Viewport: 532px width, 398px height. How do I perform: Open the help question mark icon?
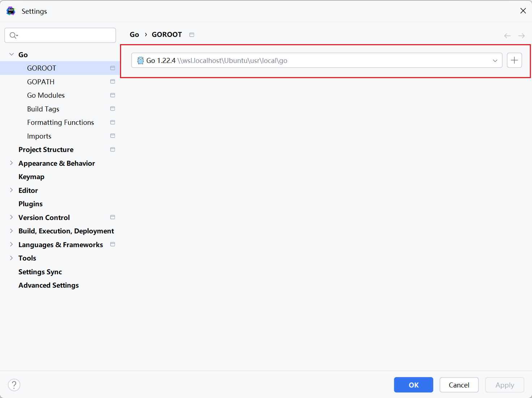click(x=14, y=385)
